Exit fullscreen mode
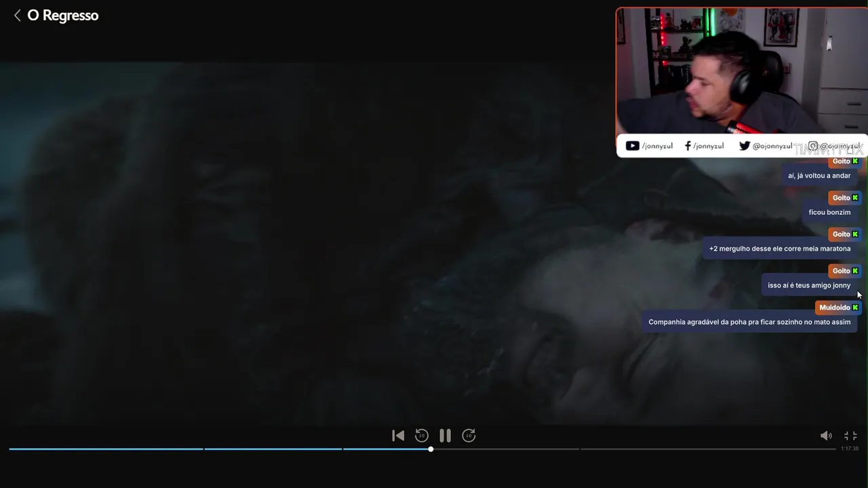 point(850,436)
